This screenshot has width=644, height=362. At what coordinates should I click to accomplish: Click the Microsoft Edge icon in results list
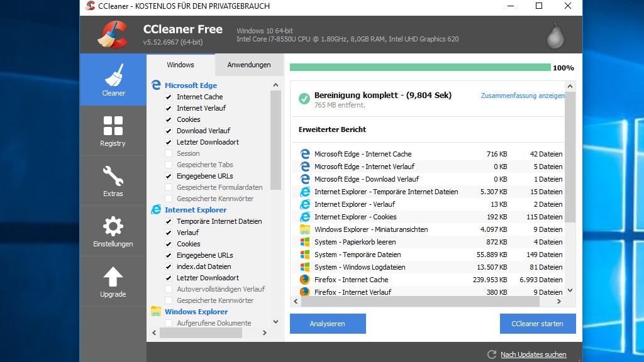tap(306, 153)
